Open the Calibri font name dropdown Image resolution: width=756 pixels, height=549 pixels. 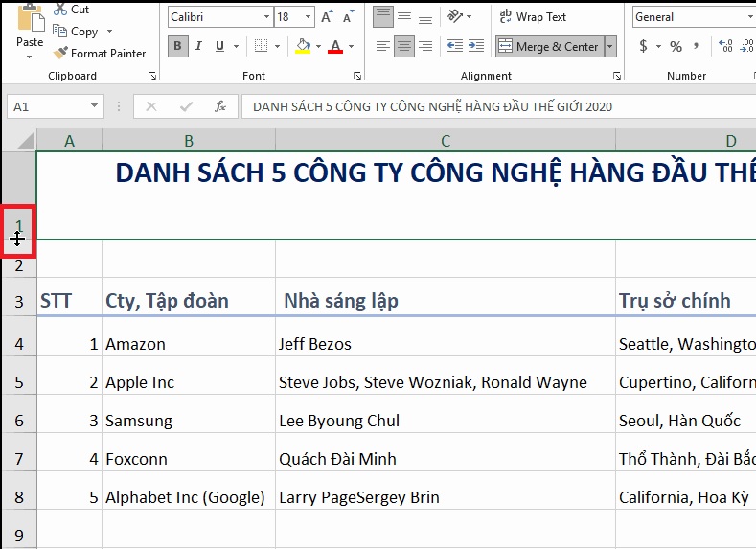(x=266, y=17)
